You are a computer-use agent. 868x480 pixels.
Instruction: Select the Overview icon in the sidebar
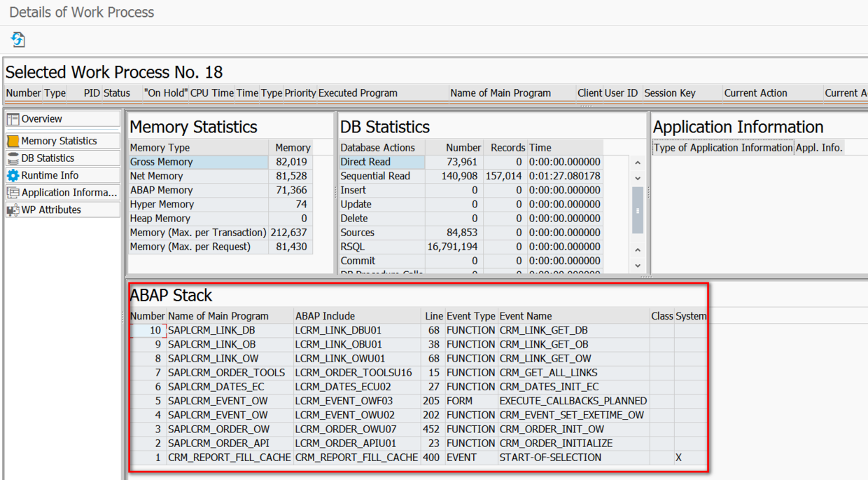tap(13, 119)
